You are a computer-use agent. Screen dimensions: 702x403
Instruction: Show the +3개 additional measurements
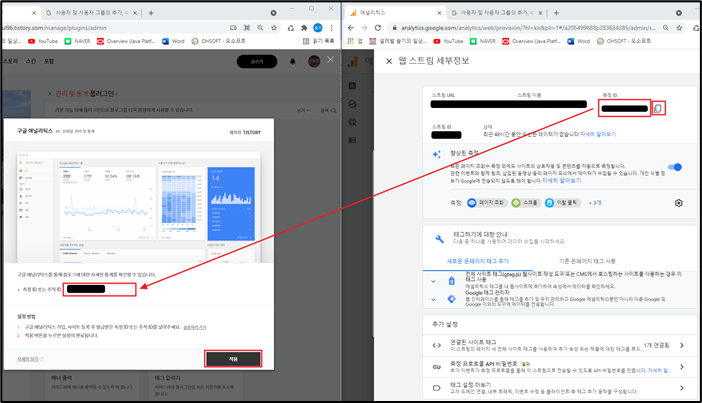coord(595,203)
